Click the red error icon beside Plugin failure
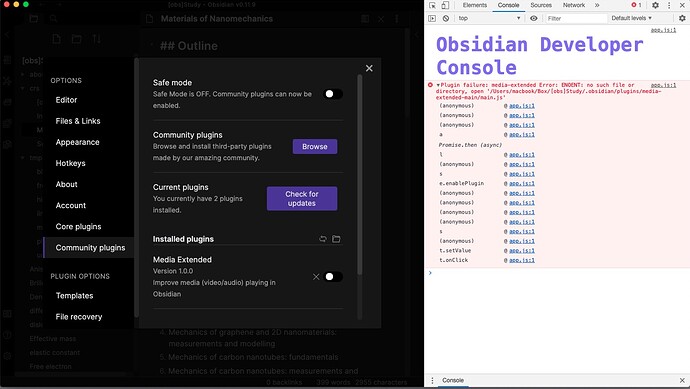Viewport: 690px width, 389px height. (x=430, y=84)
